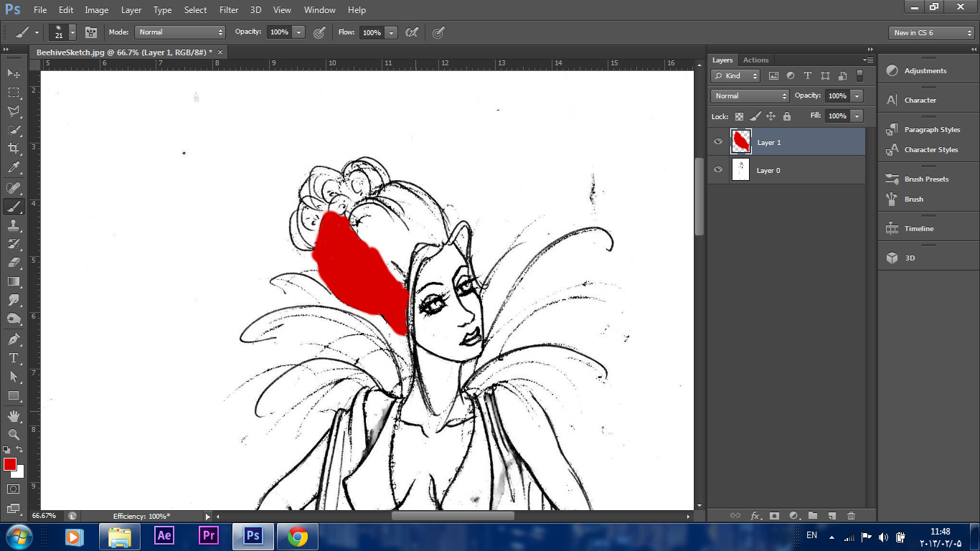
Task: Toggle airbrush build-up mode
Action: 412,32
